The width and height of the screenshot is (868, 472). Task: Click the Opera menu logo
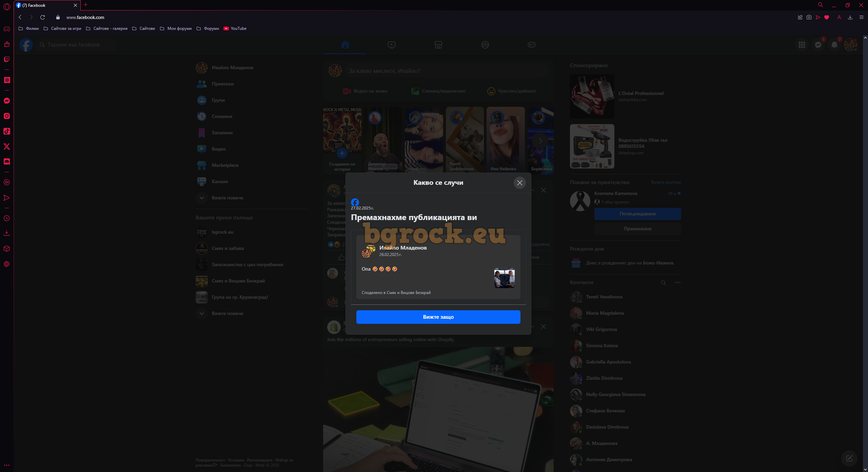[x=7, y=6]
